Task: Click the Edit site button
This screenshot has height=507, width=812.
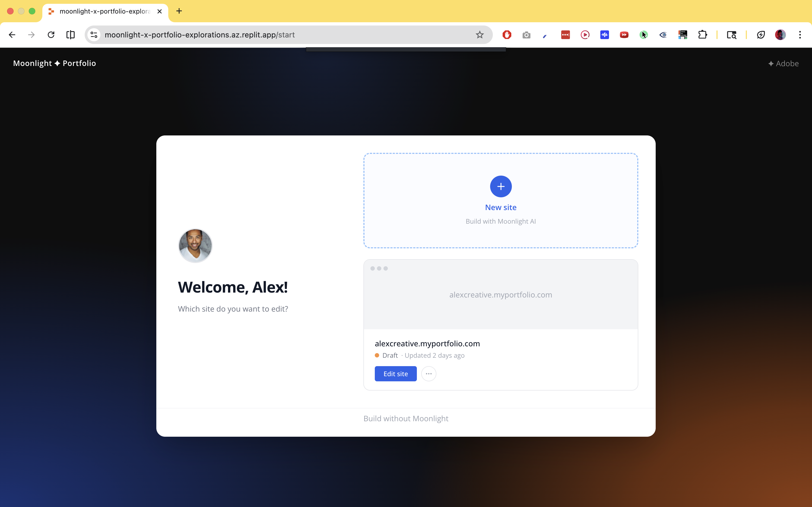Action: click(396, 373)
